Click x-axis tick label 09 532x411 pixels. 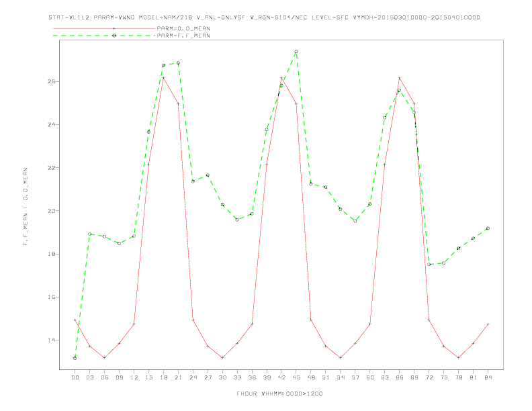pyautogui.click(x=119, y=377)
